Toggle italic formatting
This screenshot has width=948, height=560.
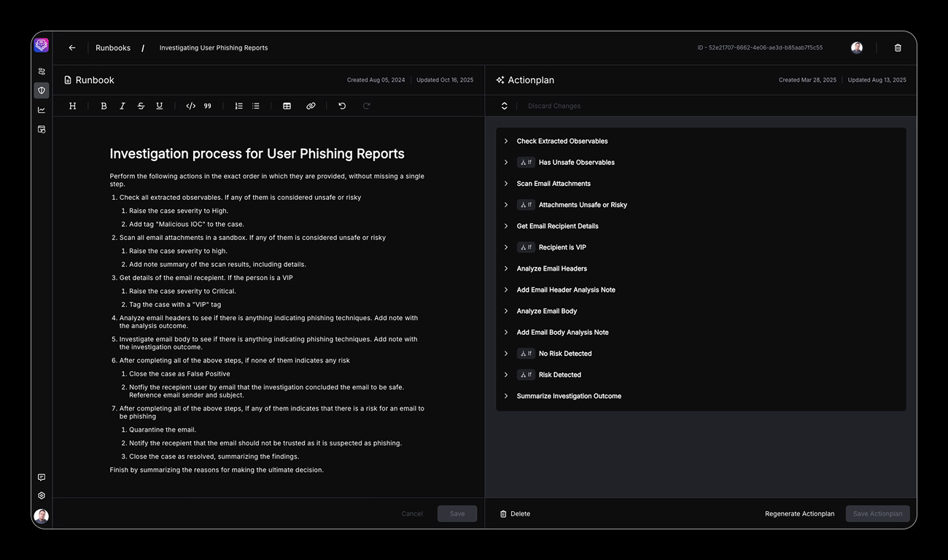[x=122, y=106]
